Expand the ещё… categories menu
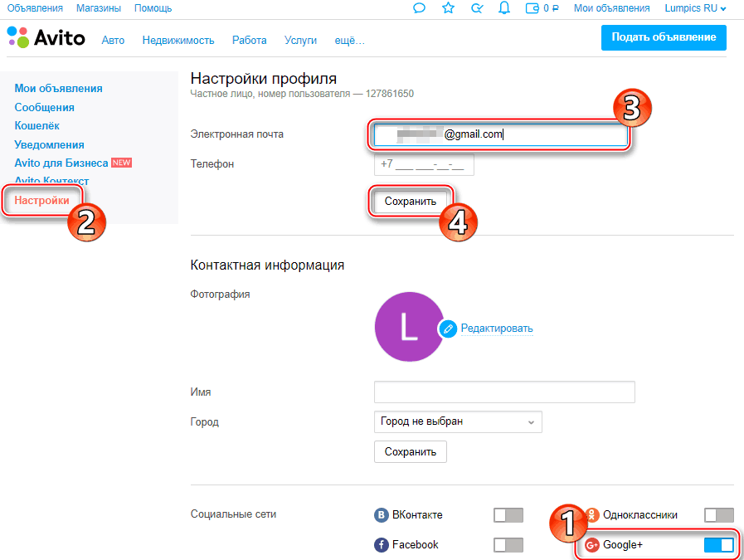 pyautogui.click(x=349, y=40)
